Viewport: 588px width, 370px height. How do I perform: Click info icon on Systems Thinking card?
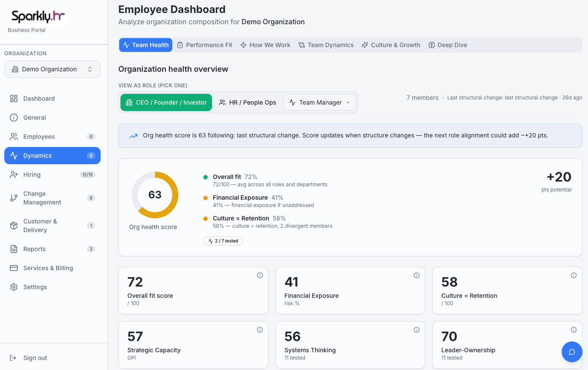click(417, 330)
